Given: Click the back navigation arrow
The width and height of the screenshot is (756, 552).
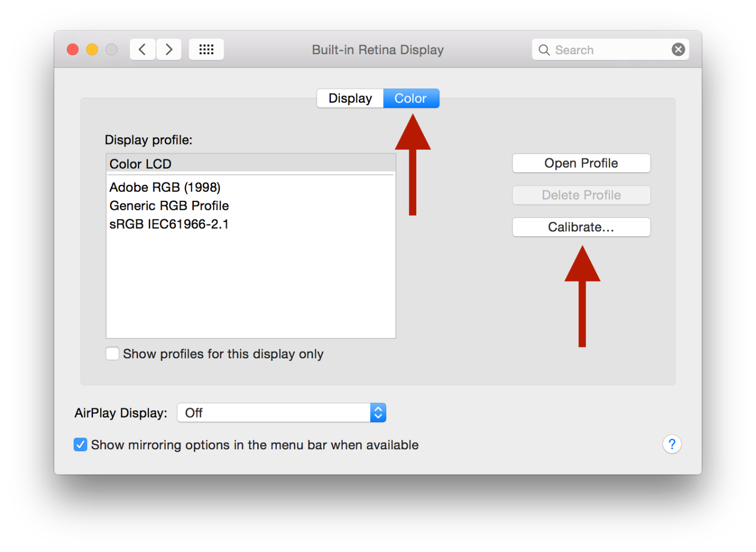Looking at the screenshot, I should point(142,49).
